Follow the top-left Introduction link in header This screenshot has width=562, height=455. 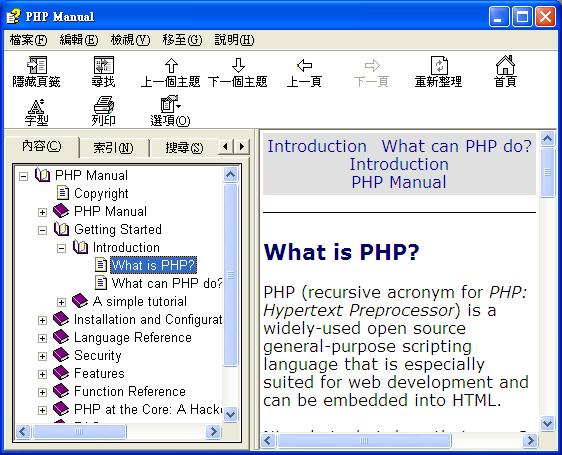coord(317,146)
